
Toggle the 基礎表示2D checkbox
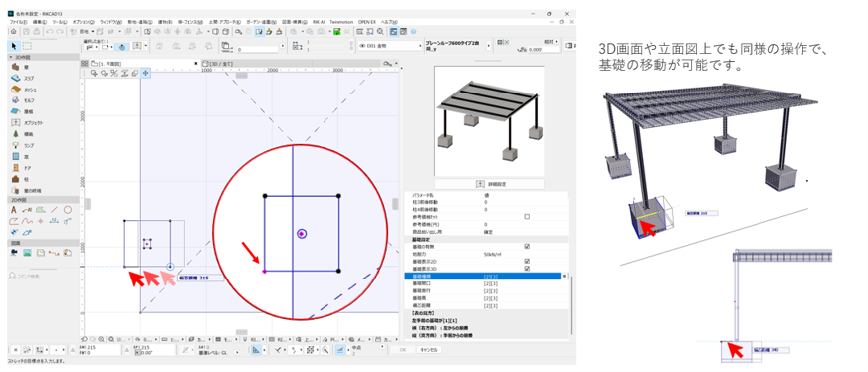point(527,261)
